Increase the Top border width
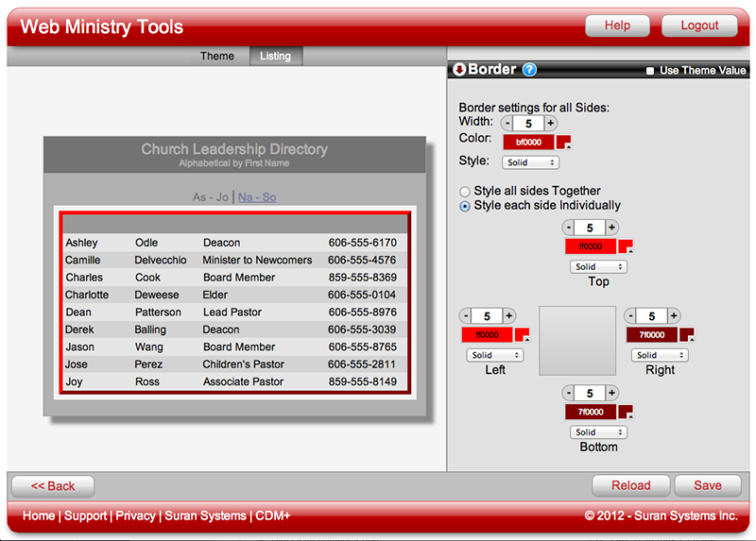Viewport: 756px width, 541px height. (611, 228)
